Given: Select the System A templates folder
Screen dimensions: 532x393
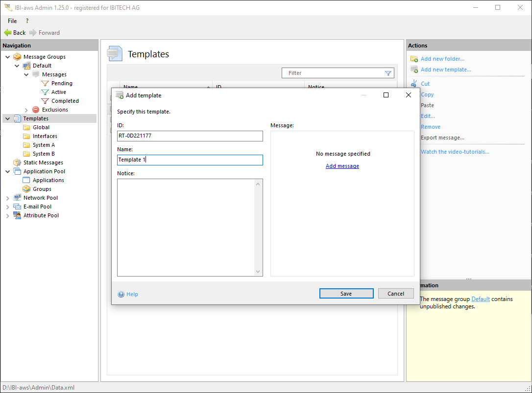Looking at the screenshot, I should click(x=44, y=145).
